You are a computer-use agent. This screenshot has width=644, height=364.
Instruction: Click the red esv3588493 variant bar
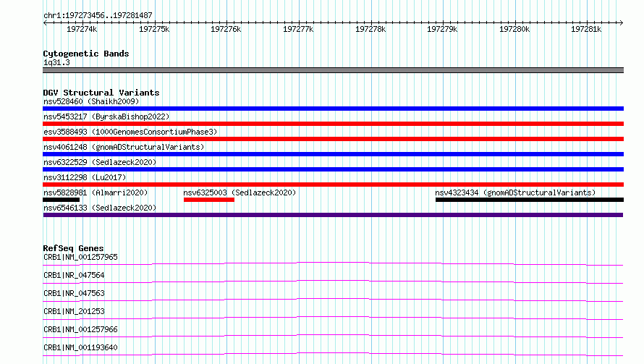pos(333,139)
